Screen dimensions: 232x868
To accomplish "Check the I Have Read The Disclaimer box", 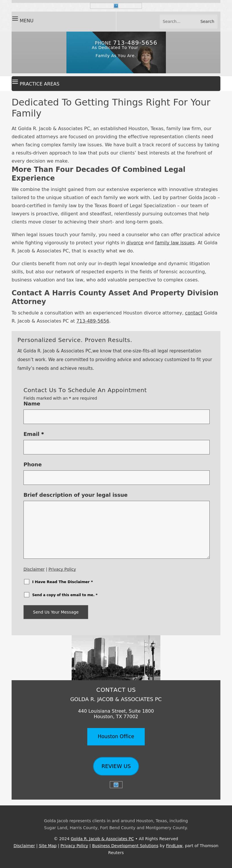I will point(27,581).
